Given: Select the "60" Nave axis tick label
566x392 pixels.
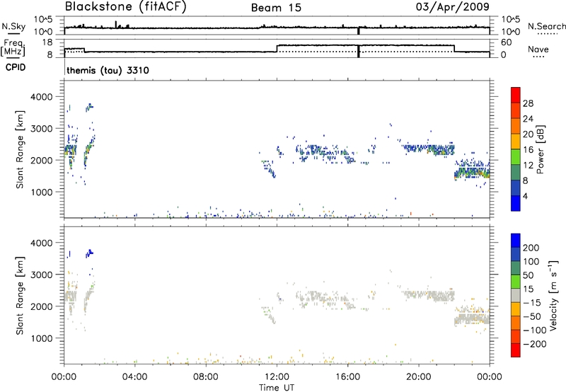Looking at the screenshot, I should [507, 42].
